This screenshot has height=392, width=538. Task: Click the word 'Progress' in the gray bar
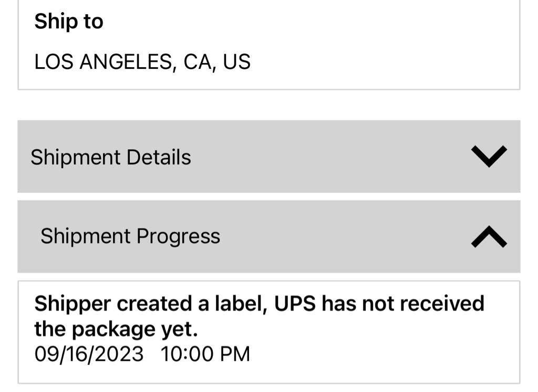[x=179, y=236]
